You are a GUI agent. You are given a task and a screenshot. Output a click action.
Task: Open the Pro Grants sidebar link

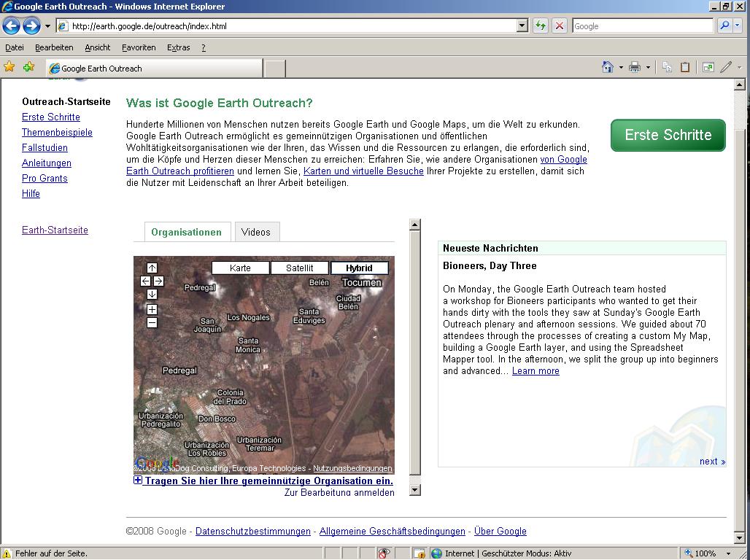pos(45,179)
